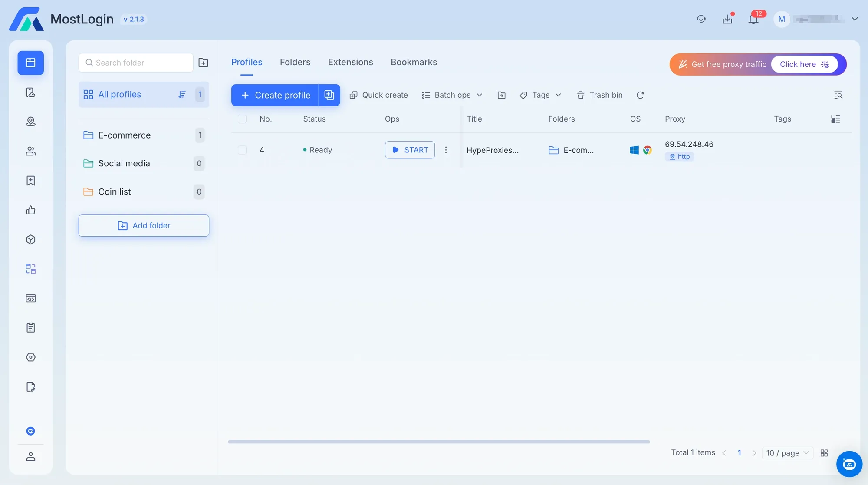Open the downloads icon in header

[727, 20]
